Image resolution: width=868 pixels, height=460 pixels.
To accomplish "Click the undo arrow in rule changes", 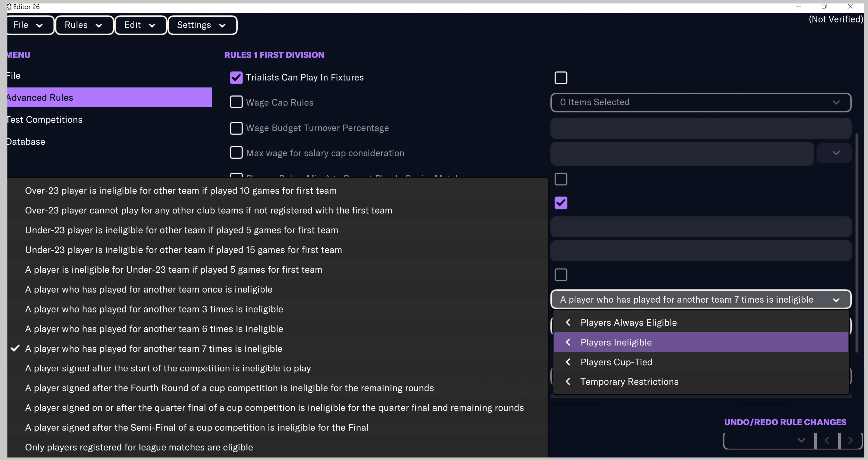I will pos(826,440).
